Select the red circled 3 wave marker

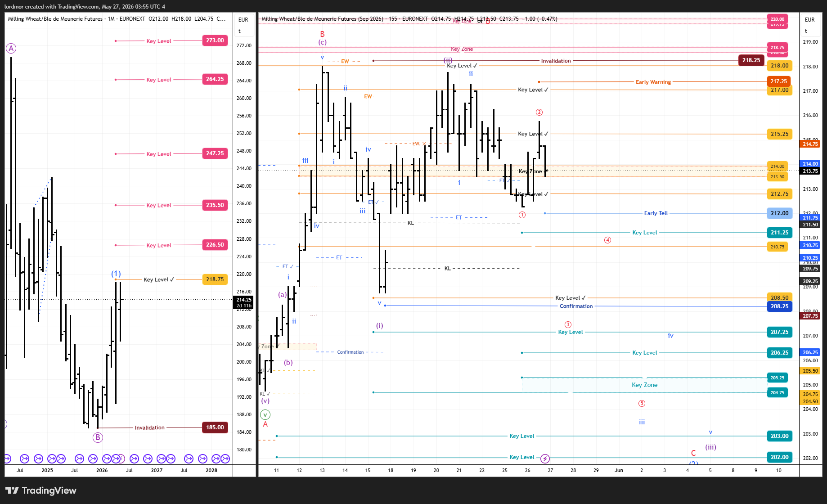click(x=568, y=325)
